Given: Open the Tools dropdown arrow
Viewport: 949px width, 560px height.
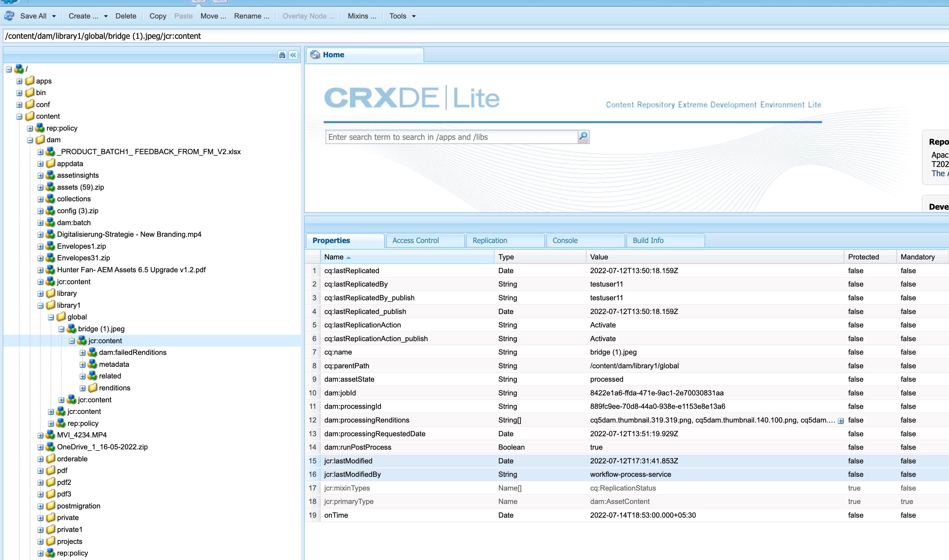Looking at the screenshot, I should pyautogui.click(x=414, y=16).
